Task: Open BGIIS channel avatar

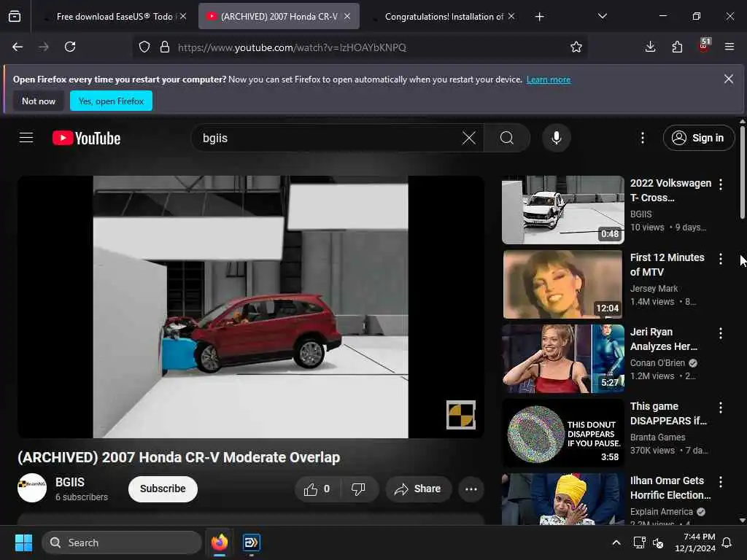Action: 32,488
